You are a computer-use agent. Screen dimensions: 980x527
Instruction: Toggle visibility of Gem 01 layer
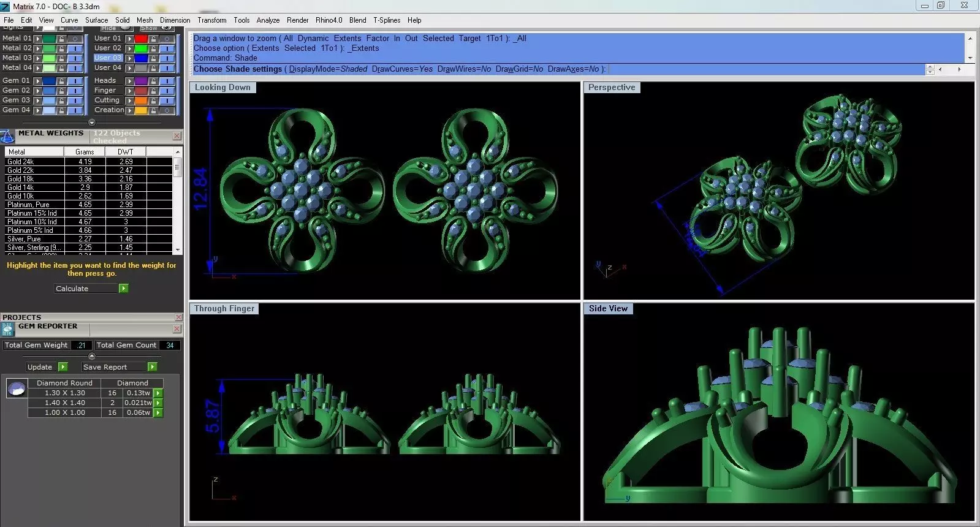click(x=75, y=81)
